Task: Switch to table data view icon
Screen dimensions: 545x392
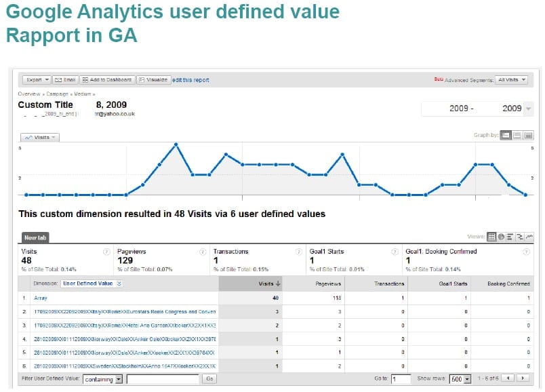Action: pos(491,237)
